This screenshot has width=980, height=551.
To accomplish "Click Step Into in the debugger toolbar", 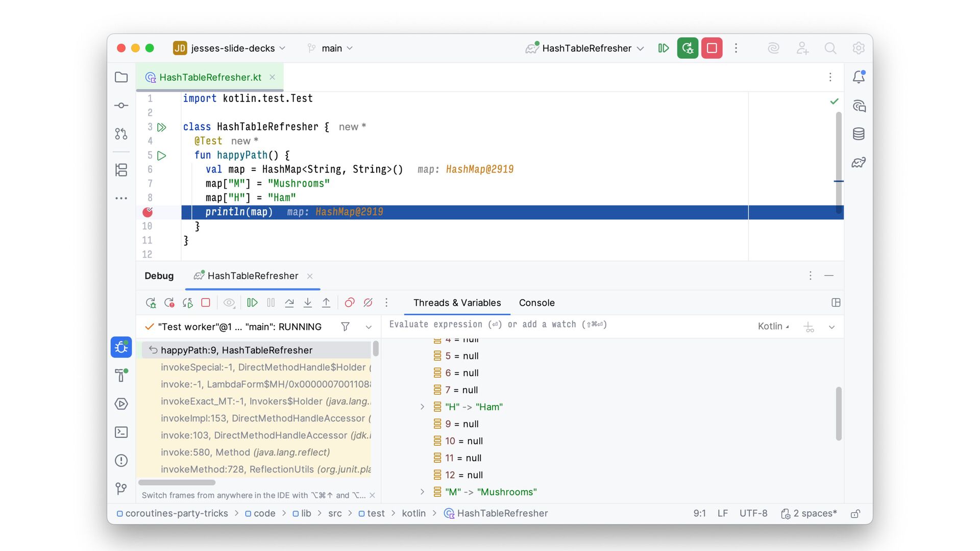I will tap(308, 303).
